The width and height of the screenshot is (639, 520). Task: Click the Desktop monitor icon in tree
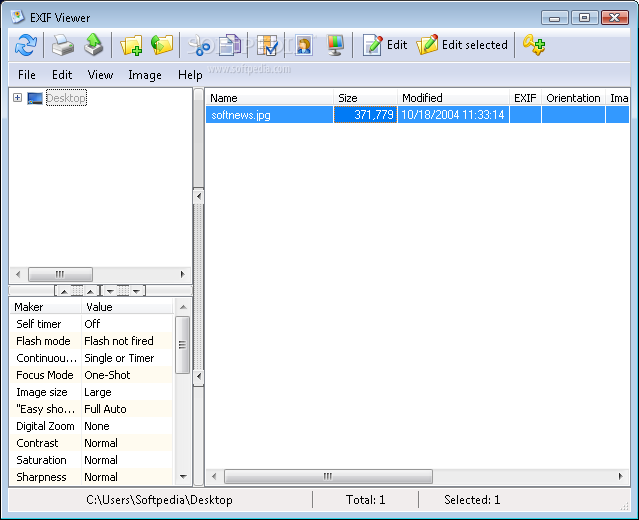35,98
